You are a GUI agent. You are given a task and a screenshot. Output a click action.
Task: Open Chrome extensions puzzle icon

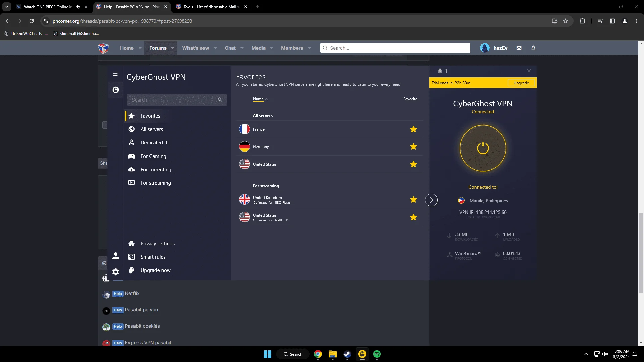click(582, 21)
